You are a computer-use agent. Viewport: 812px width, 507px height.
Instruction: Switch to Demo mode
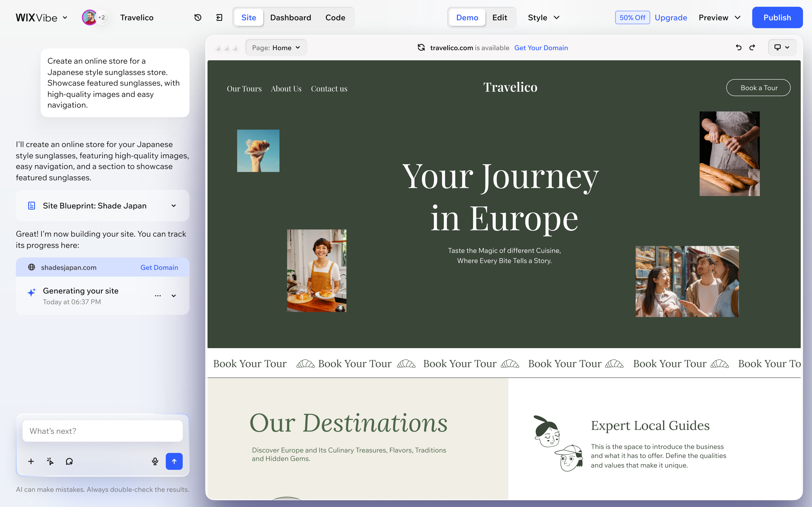(x=467, y=17)
